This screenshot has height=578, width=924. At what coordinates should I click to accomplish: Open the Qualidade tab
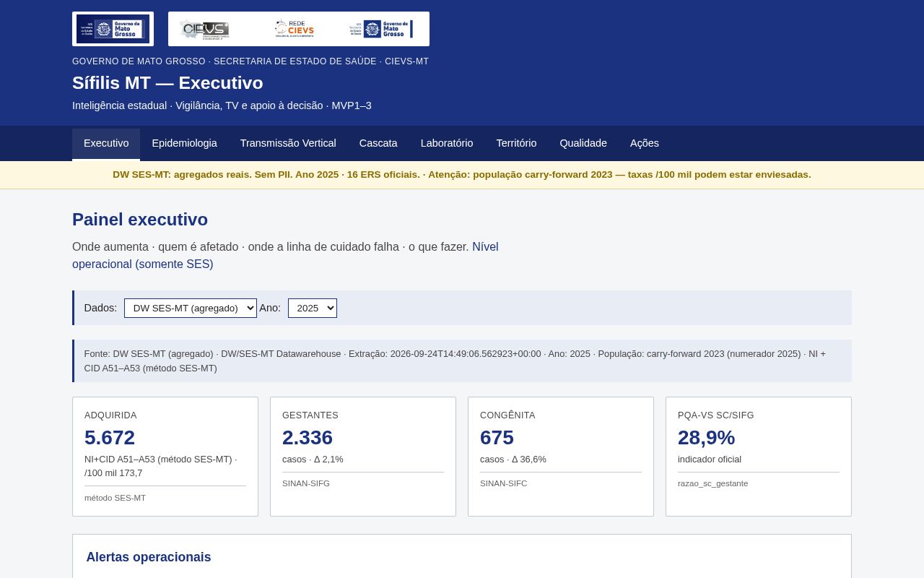pyautogui.click(x=583, y=143)
